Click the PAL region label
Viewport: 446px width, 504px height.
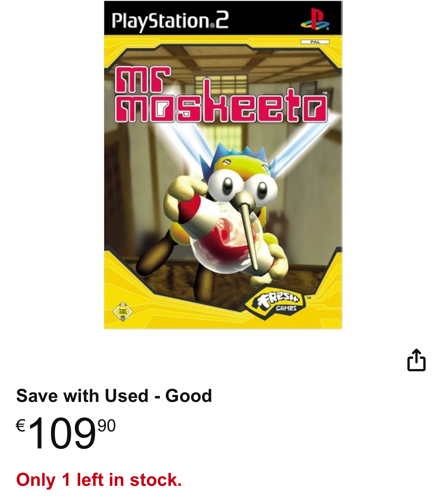315,42
